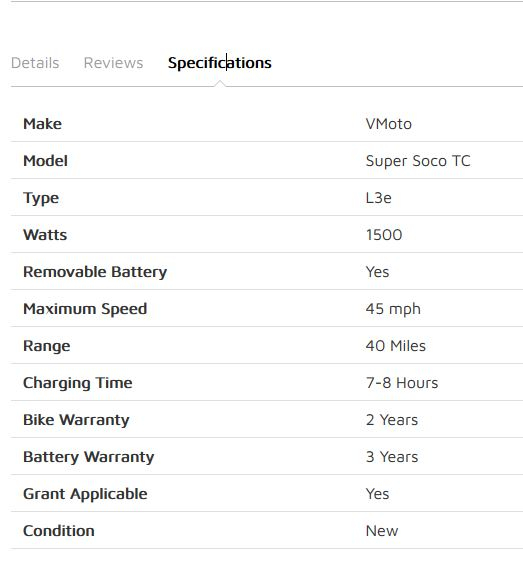Click the VMoto make value
Image resolution: width=523 pixels, height=578 pixels.
(x=389, y=124)
